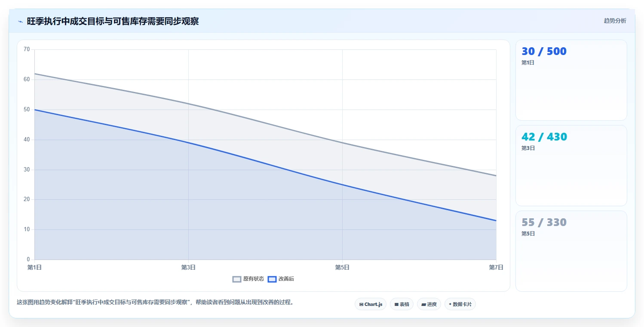Select the 42 / 430 第3日 card
The height and width of the screenshot is (327, 644).
(571, 165)
